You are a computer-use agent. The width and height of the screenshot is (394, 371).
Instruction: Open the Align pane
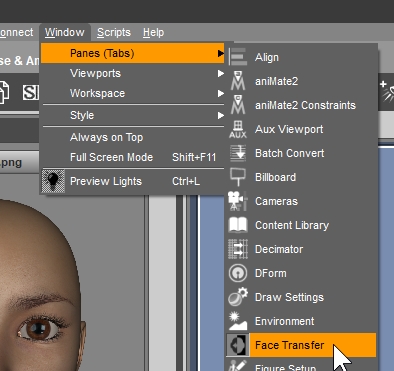302,57
